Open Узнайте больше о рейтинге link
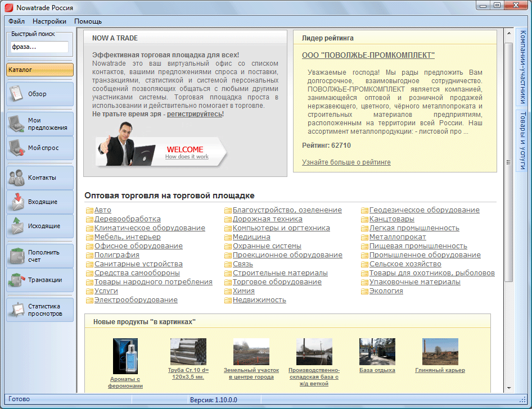Viewport: 532px width, 409px height. pyautogui.click(x=346, y=162)
